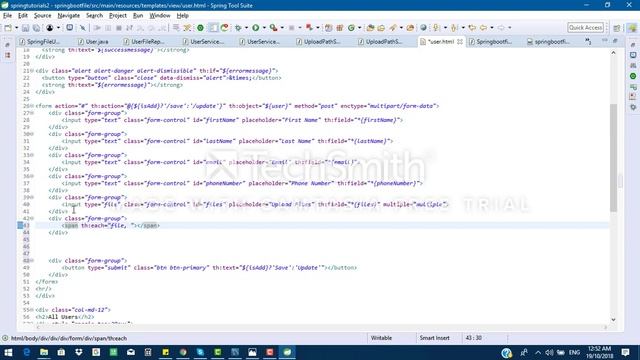The image size is (640, 360).
Task: Open the Windows notification center icon
Action: (x=625, y=352)
